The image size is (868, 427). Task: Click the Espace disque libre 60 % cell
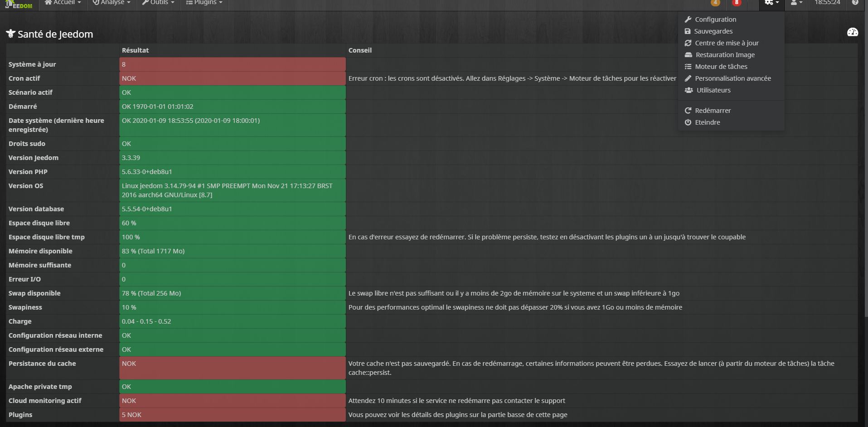point(233,223)
